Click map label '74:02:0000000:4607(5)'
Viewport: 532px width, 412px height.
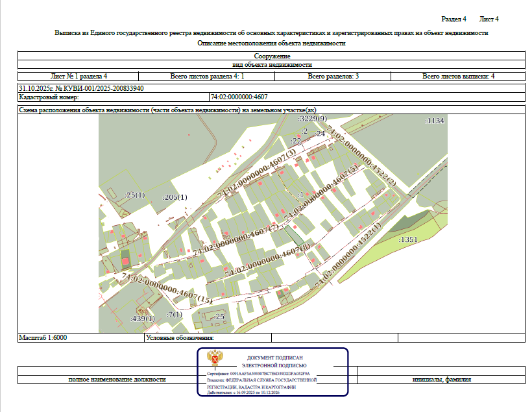click(320, 192)
